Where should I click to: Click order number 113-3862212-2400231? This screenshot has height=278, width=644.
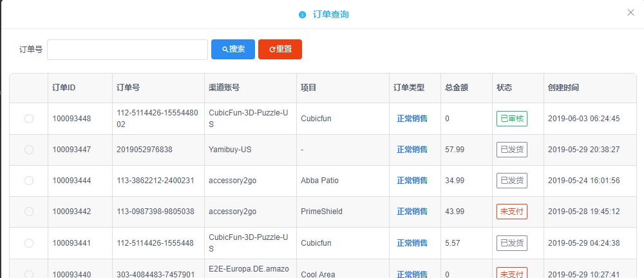point(155,181)
